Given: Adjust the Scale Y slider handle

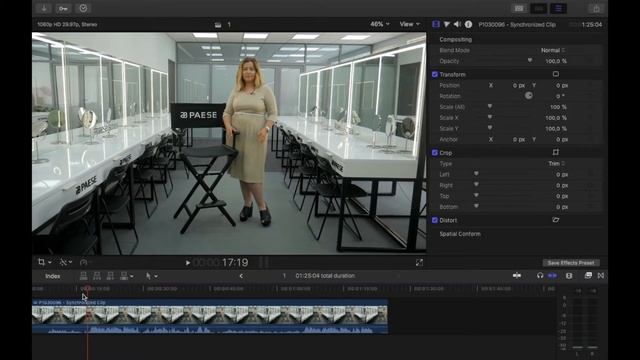Looking at the screenshot, I should pyautogui.click(x=490, y=128).
